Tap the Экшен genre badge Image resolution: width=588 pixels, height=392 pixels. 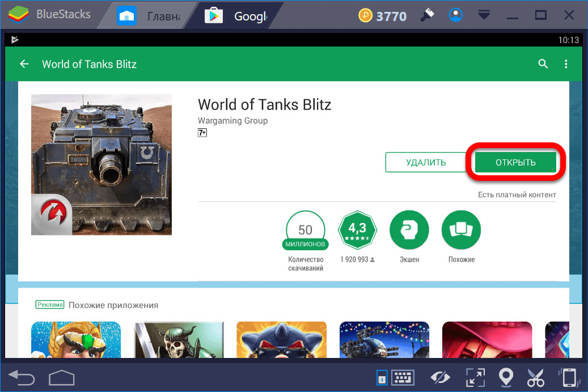pyautogui.click(x=409, y=230)
